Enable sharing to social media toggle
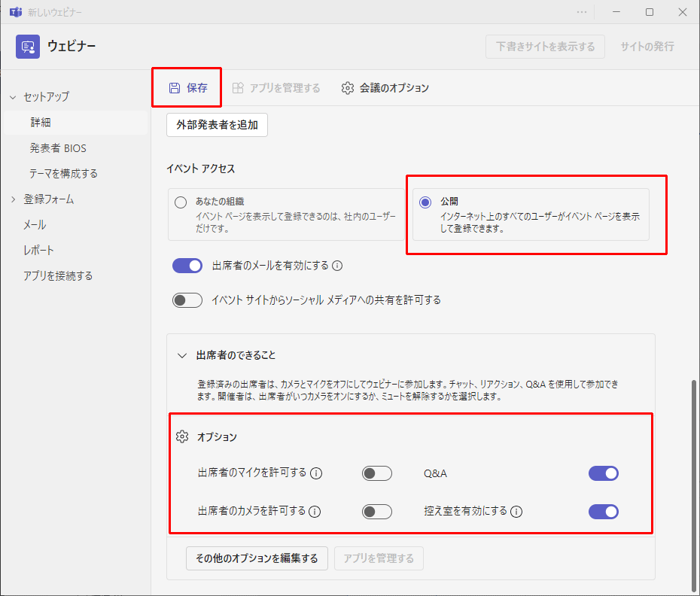Viewport: 700px width, 596px height. 187,300
